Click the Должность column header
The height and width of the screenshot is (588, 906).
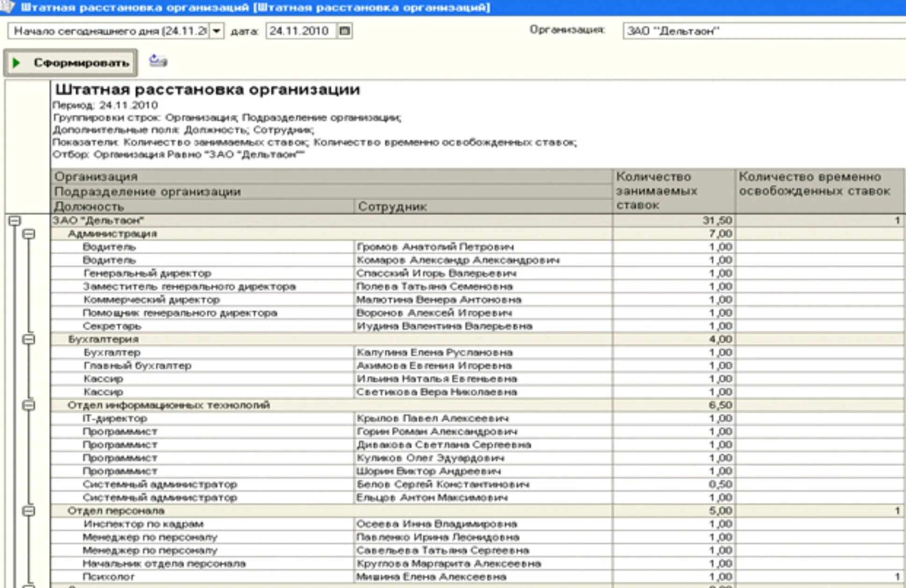tap(202, 206)
